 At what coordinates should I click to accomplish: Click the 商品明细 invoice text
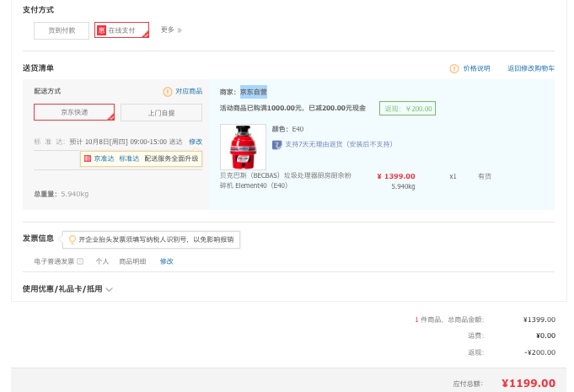coord(132,261)
